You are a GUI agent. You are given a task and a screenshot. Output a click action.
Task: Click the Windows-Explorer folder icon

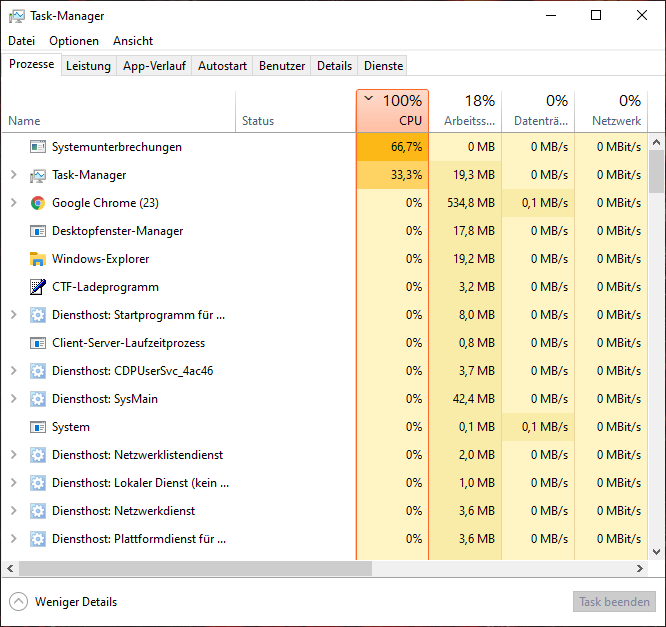pyautogui.click(x=38, y=259)
